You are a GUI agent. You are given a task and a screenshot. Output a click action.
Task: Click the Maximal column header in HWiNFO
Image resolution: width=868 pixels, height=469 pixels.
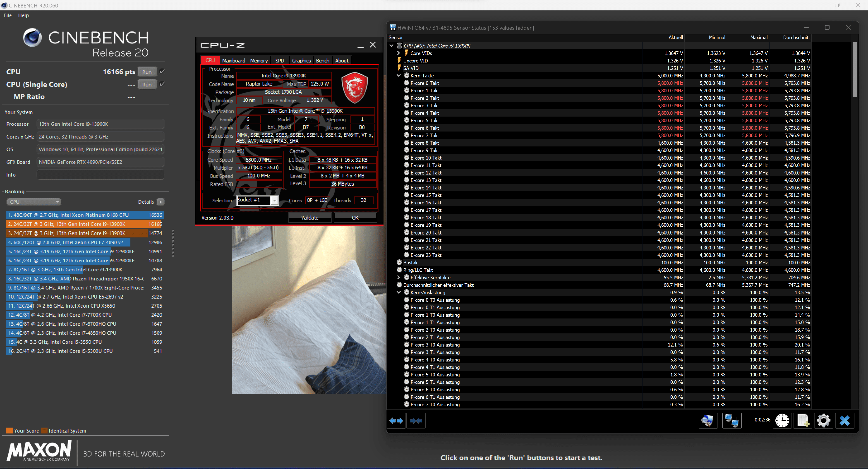point(759,37)
